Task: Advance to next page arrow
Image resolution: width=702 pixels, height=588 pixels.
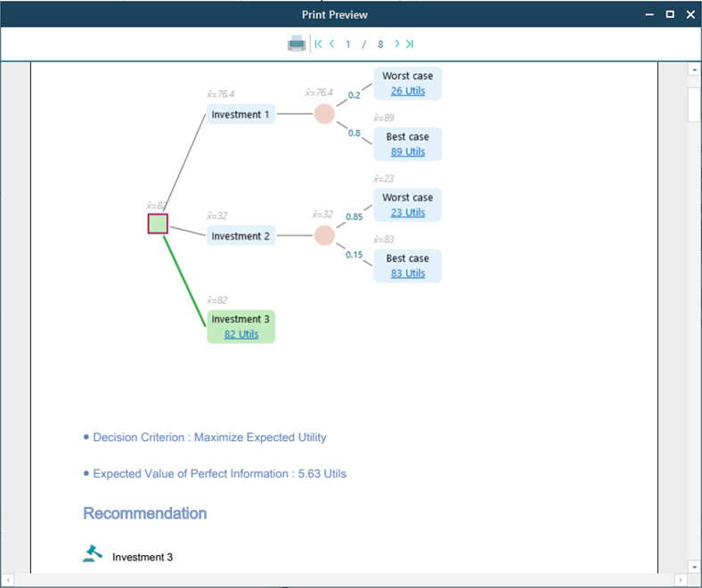Action: [x=396, y=44]
